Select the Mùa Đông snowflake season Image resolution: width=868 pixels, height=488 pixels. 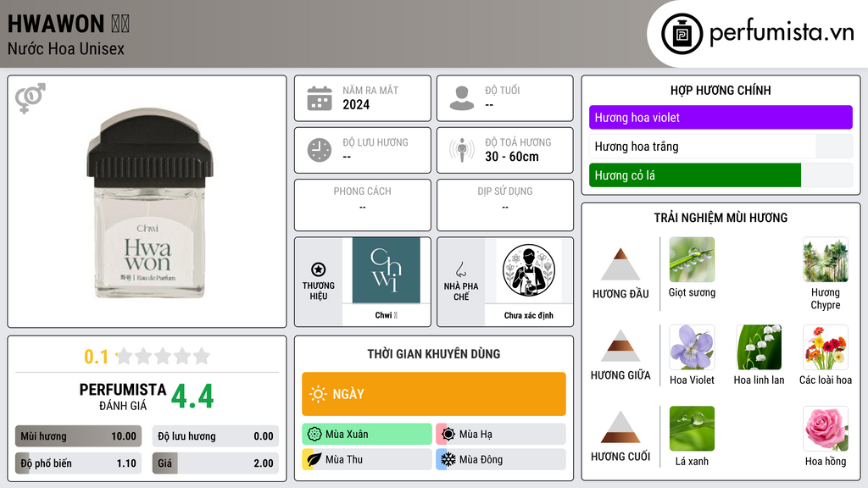500,459
